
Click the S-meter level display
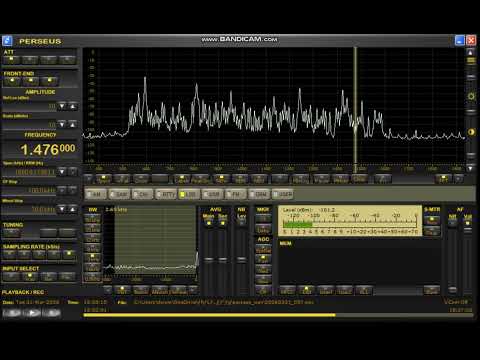350,221
